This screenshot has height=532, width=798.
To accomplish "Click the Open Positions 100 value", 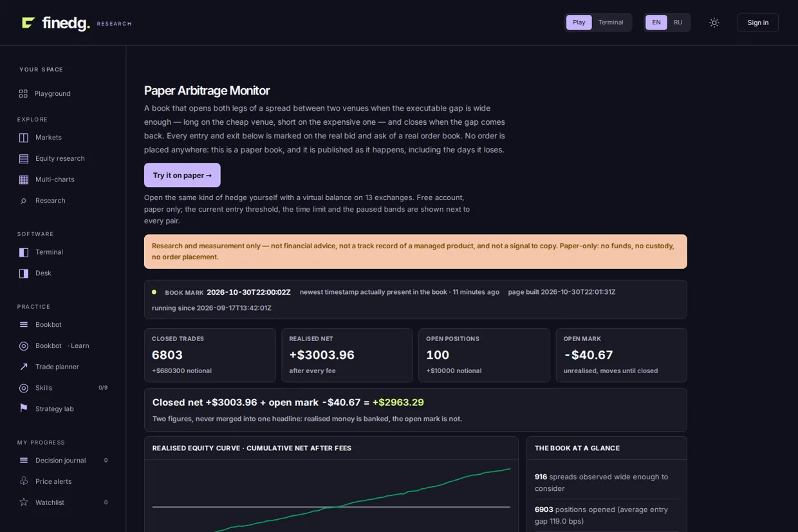I will click(438, 355).
